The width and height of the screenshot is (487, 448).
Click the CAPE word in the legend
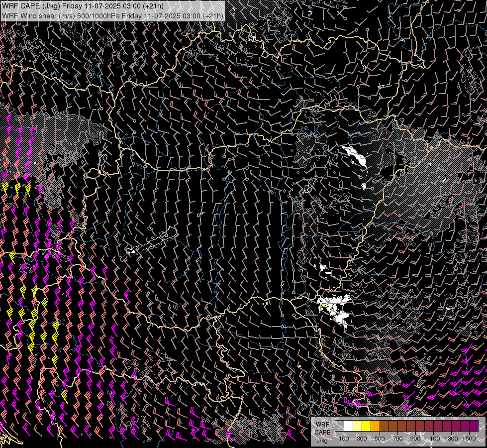(x=323, y=433)
